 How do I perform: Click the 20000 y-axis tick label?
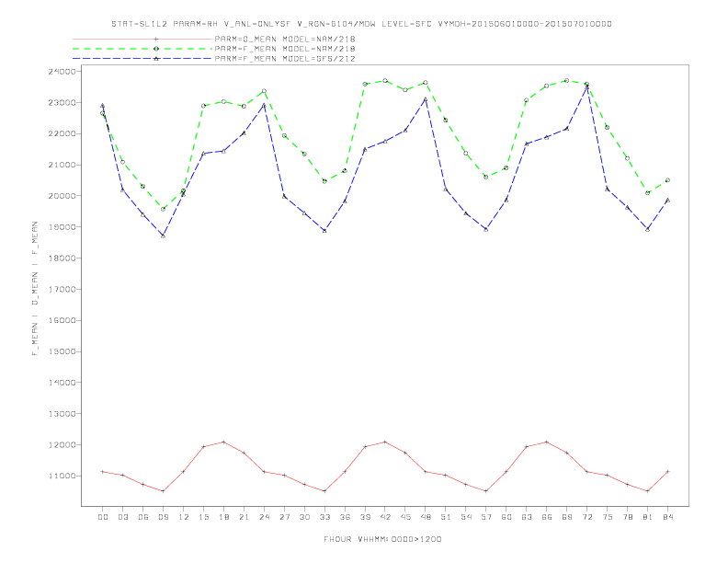62,196
